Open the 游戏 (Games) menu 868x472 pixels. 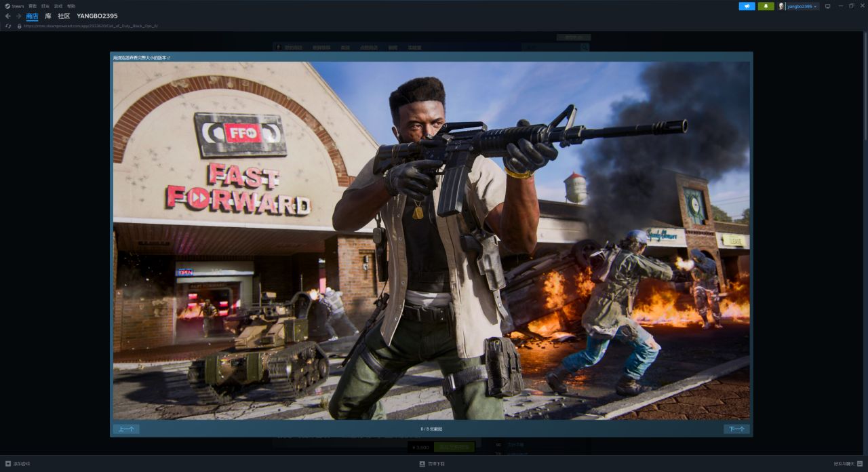(x=58, y=5)
